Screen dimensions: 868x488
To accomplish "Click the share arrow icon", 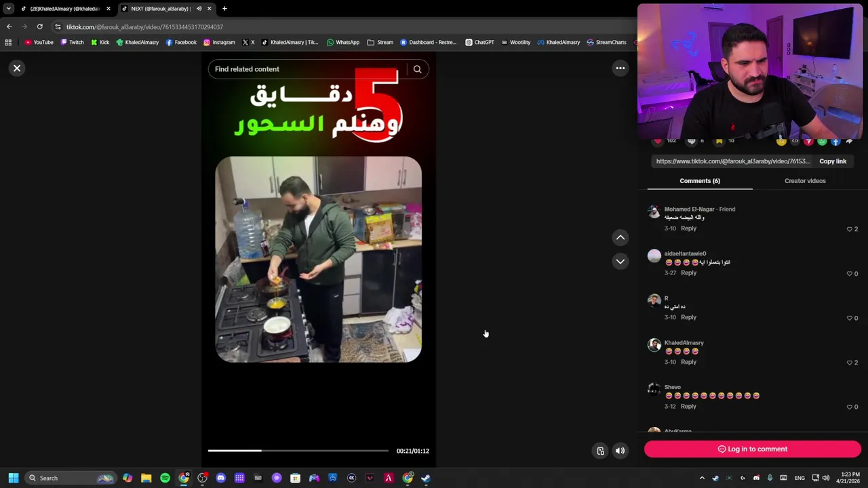I will pyautogui.click(x=849, y=141).
